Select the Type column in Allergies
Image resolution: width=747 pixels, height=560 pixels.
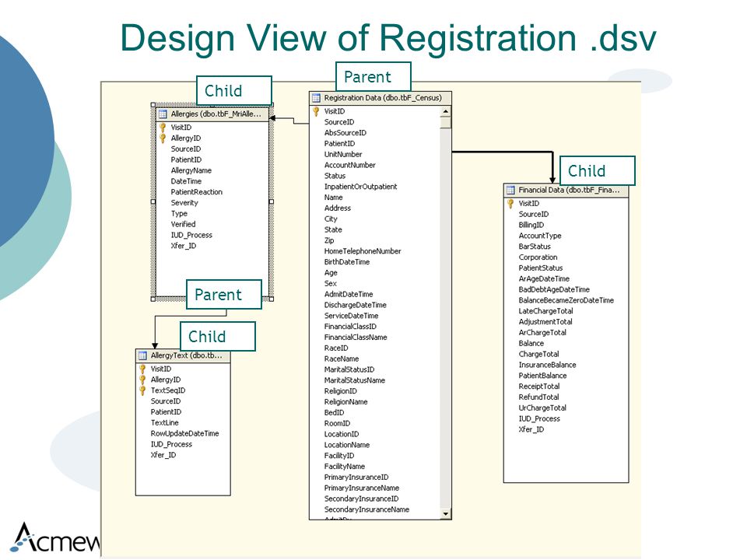179,214
